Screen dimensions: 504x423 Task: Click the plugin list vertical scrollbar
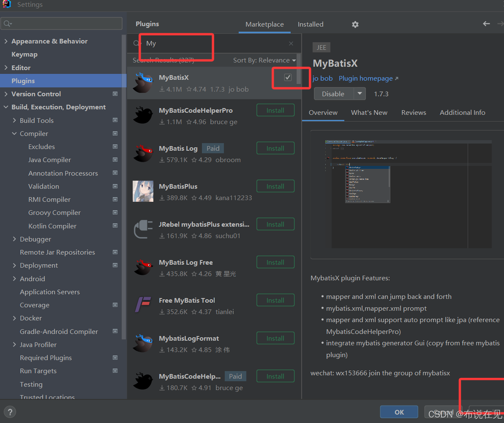[x=299, y=69]
